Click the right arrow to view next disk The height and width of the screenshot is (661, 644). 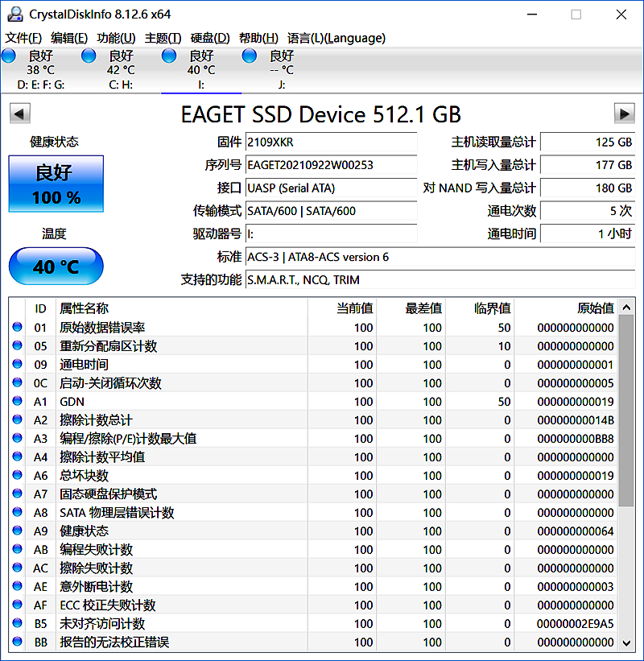625,114
